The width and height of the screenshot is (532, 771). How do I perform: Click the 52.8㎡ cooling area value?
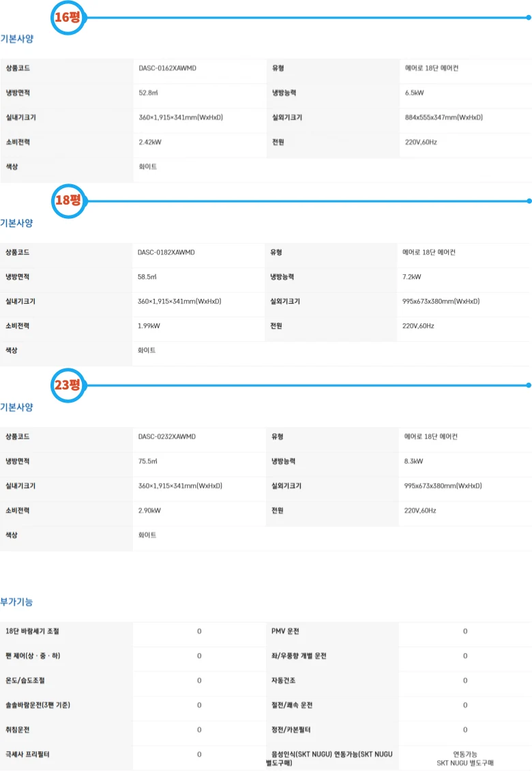pos(149,93)
